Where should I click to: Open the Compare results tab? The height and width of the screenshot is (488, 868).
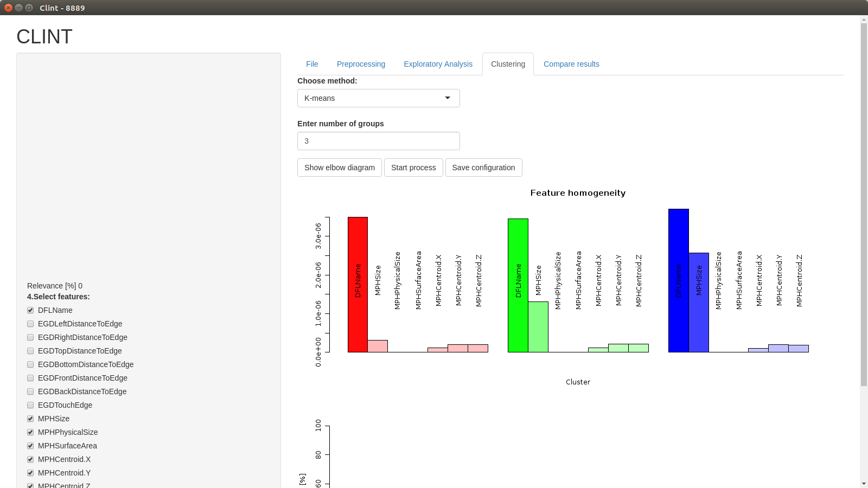[571, 64]
